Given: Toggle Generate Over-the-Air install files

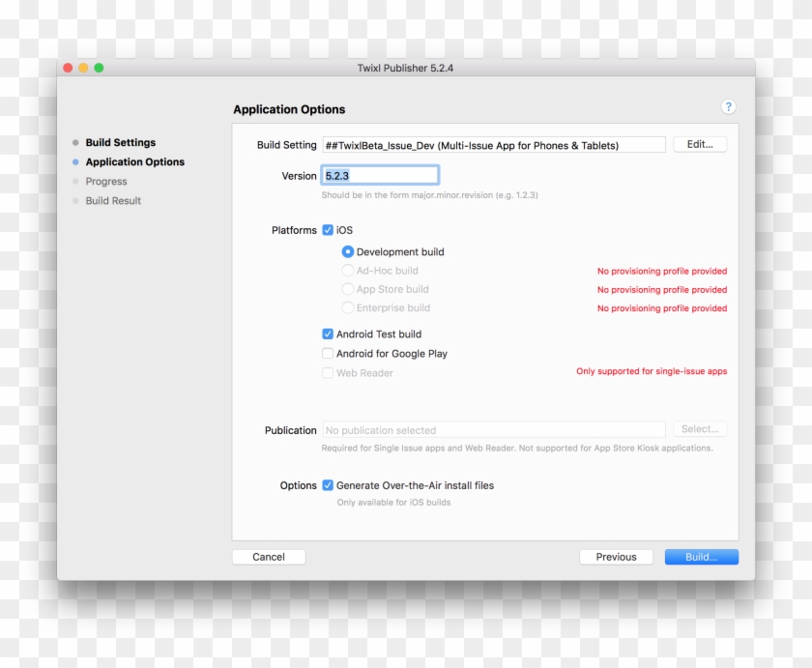Looking at the screenshot, I should (328, 485).
